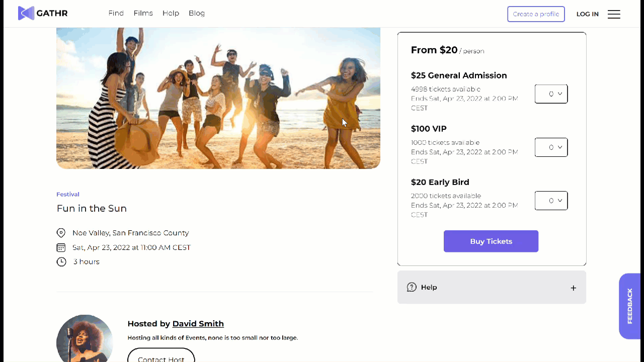Click the location pin icon
Screen dimensions: 644x362
61,233
